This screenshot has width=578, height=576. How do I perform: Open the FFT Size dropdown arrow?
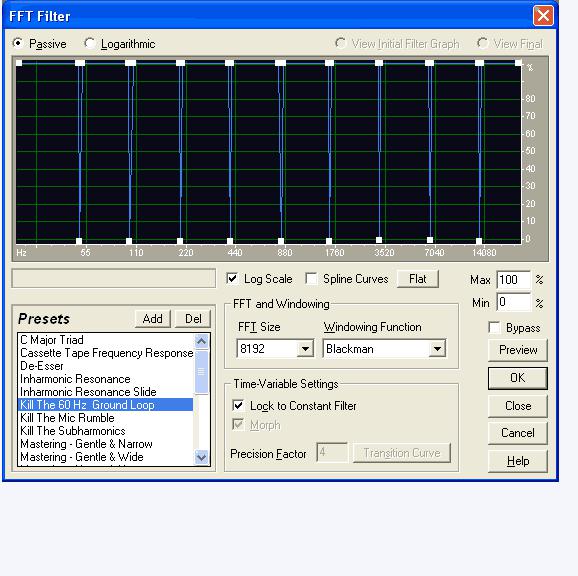click(305, 349)
